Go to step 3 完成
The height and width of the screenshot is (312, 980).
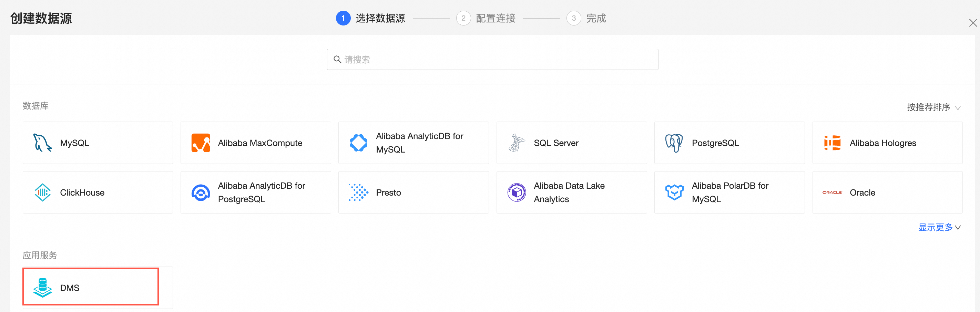586,18
